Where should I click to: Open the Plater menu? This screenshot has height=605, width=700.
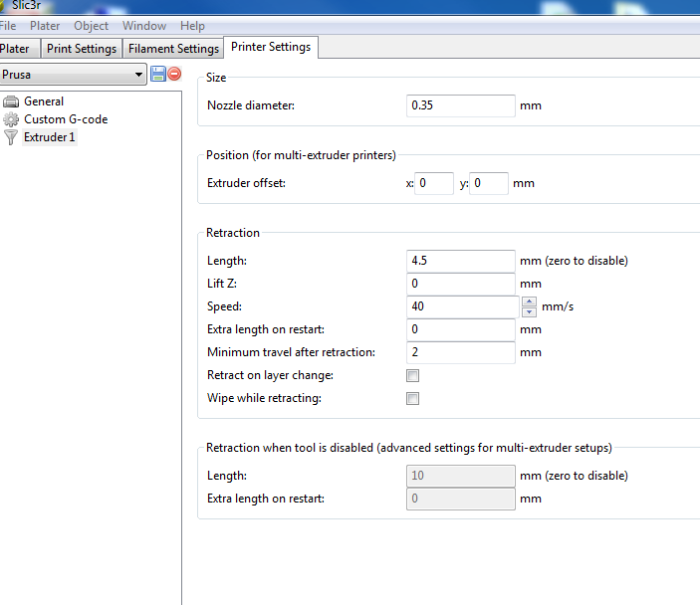pyautogui.click(x=45, y=26)
